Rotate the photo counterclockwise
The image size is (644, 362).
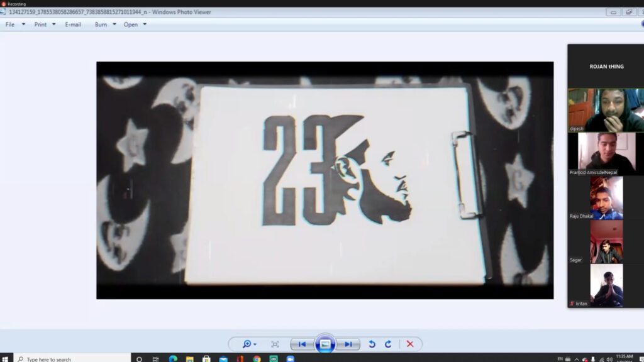372,344
